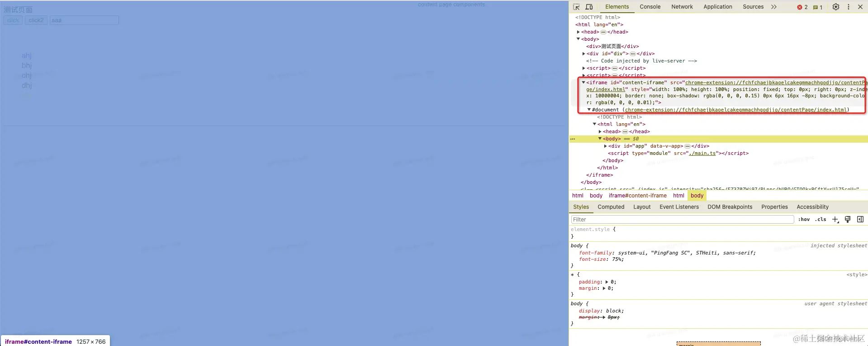
Task: Click the issues count icon showing 1
Action: 818,7
